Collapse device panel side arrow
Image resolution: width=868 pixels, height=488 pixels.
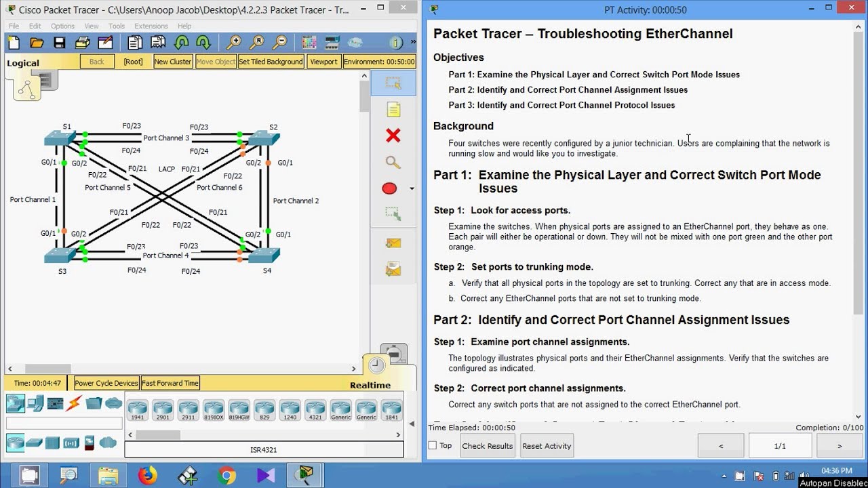412,424
